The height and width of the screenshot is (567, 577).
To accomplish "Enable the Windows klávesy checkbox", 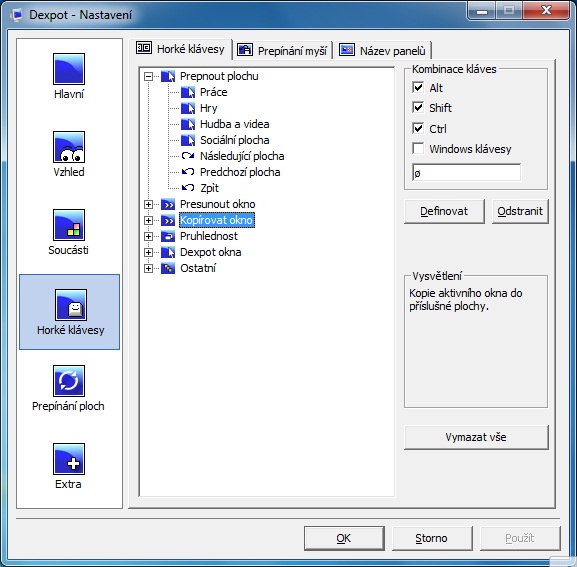I will [418, 148].
